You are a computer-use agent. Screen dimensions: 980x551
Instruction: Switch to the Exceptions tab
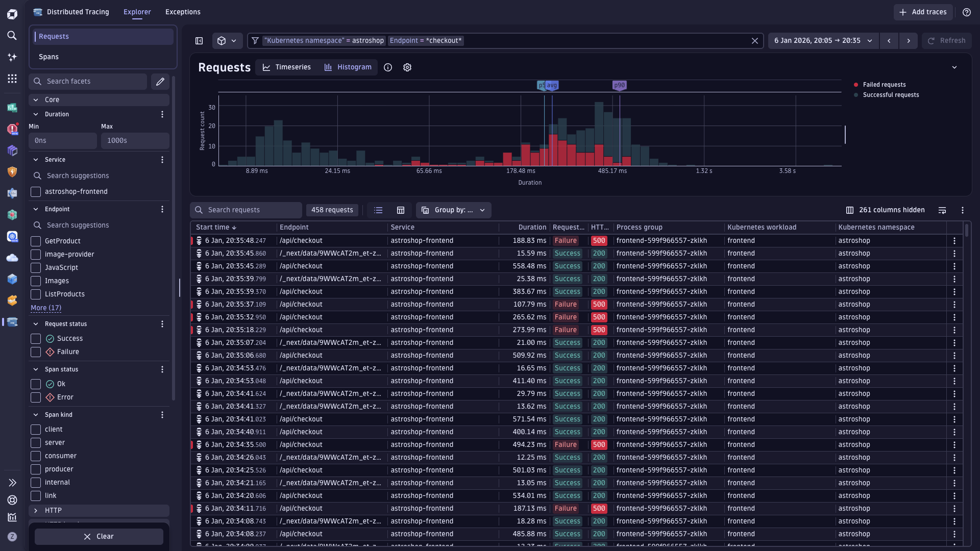click(183, 12)
